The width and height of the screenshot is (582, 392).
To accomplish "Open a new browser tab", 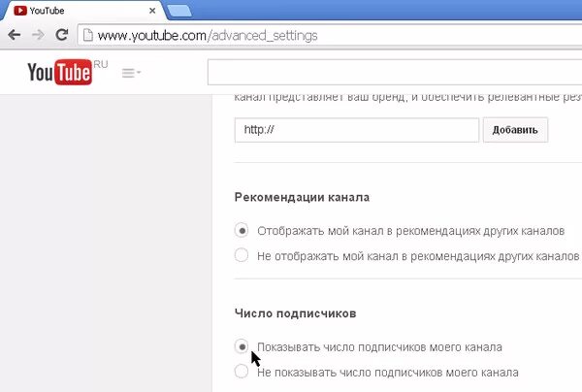I will [x=179, y=11].
